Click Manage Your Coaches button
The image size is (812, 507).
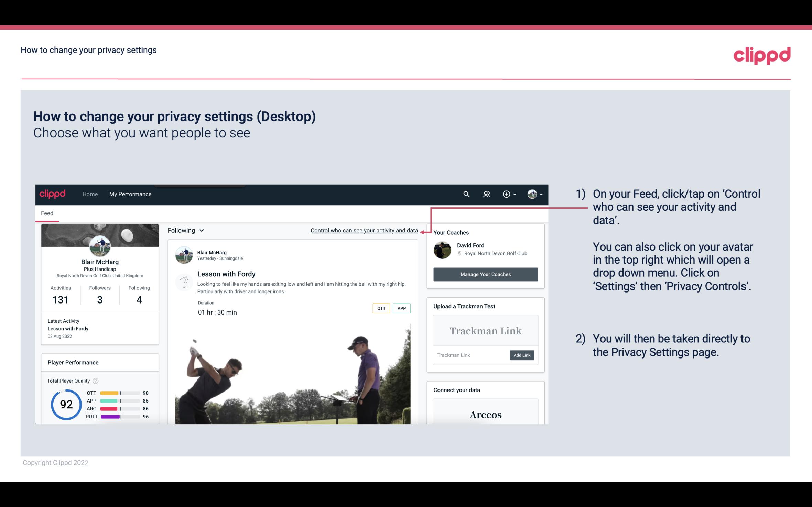[485, 274]
